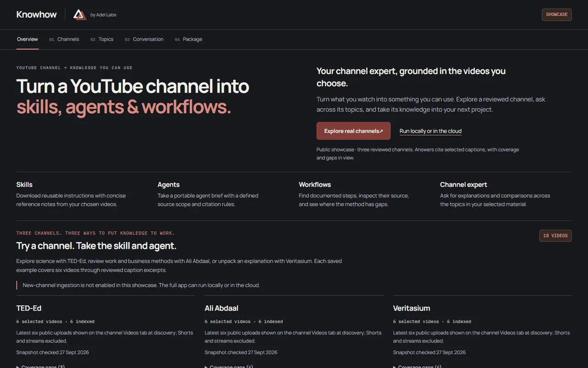Click the 'New-channel ingestion is not enabled' note
Viewport: 588px width, 368px height.
141,285
